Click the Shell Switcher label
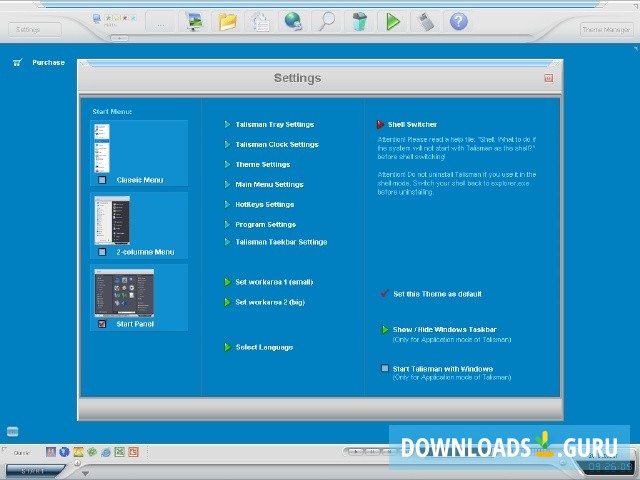 tap(412, 124)
